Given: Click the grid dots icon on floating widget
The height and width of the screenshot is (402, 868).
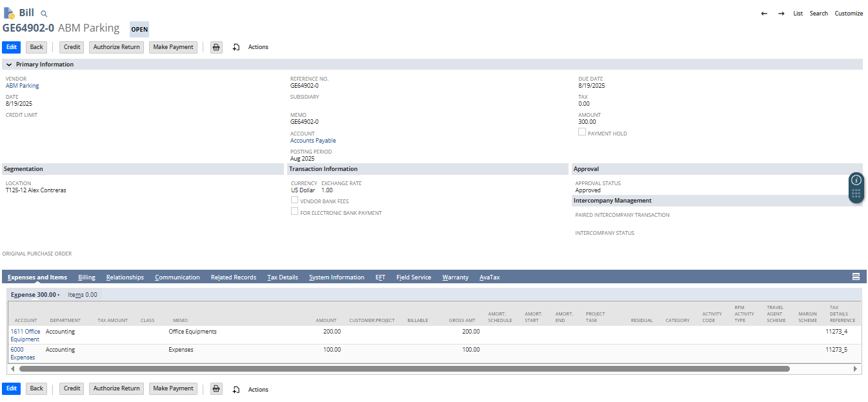Looking at the screenshot, I should coord(856,194).
